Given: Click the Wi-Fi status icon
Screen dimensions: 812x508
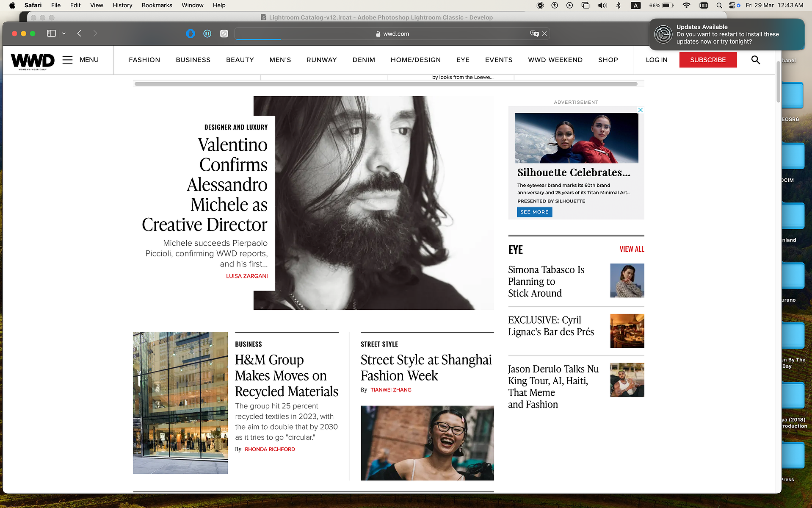Looking at the screenshot, I should point(686,5).
